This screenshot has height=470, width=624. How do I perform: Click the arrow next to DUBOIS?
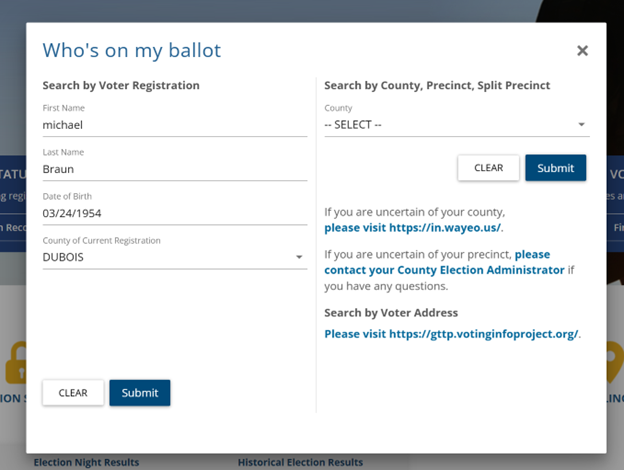click(x=299, y=257)
